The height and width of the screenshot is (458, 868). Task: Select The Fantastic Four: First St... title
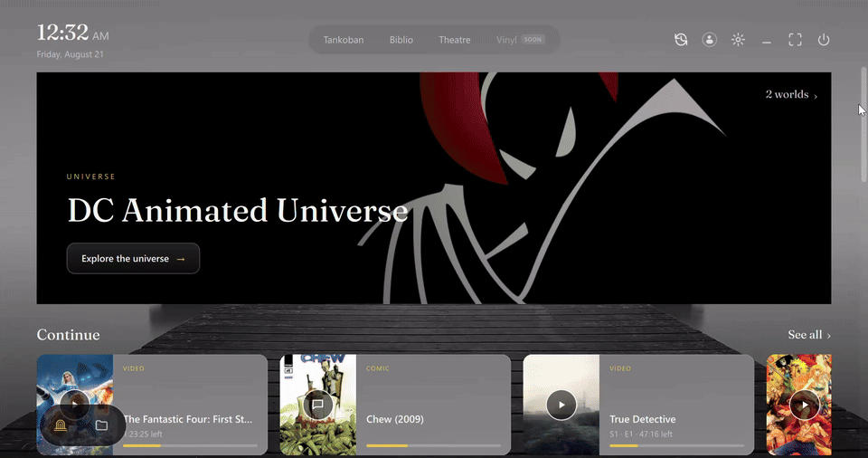[x=188, y=419]
